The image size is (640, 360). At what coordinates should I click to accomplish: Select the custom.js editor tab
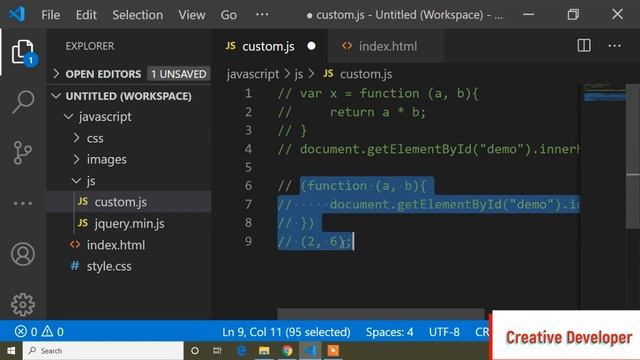coord(268,46)
